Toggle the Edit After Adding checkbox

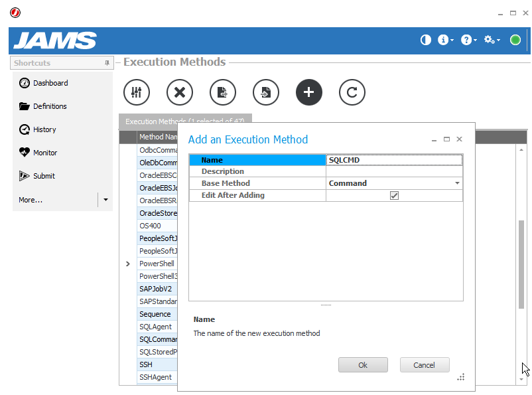pos(394,195)
